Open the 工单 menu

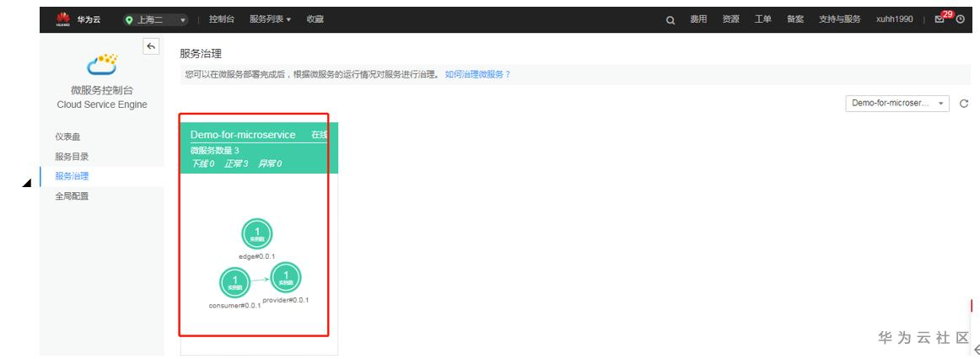coord(762,19)
